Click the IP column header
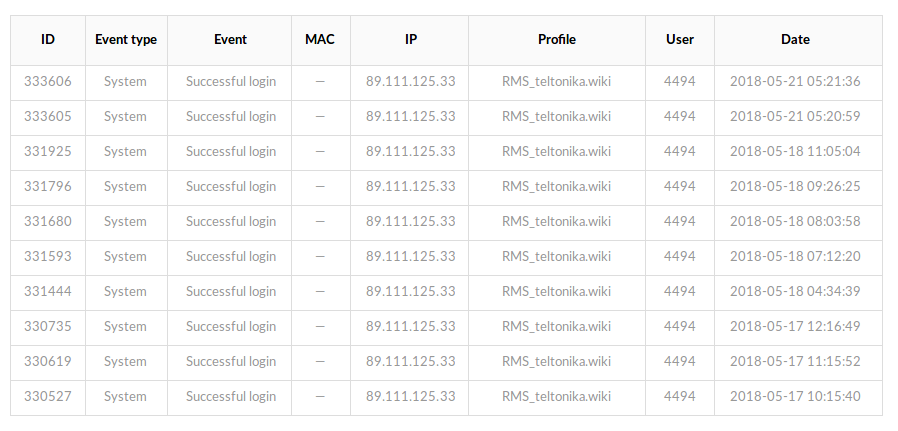 (x=410, y=40)
